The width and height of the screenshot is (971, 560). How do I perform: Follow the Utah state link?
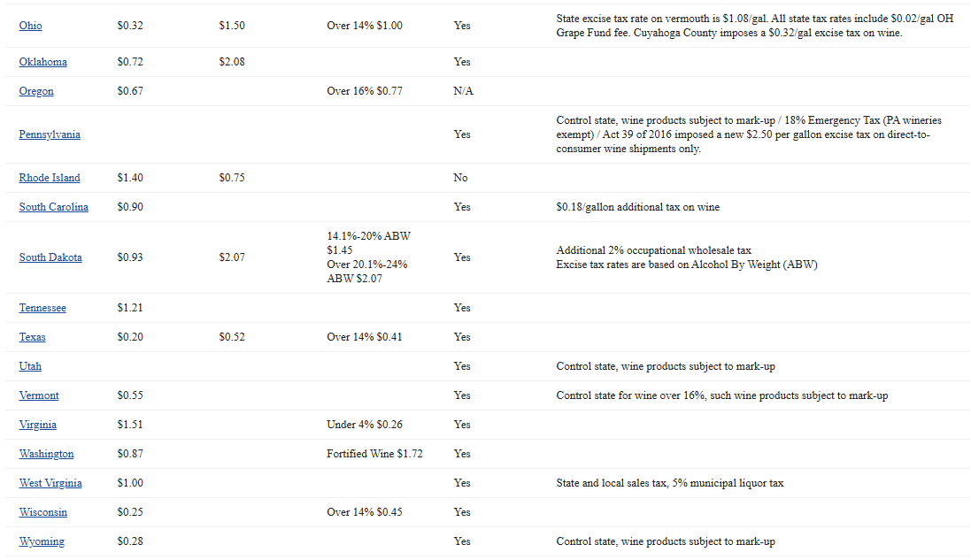[x=30, y=366]
